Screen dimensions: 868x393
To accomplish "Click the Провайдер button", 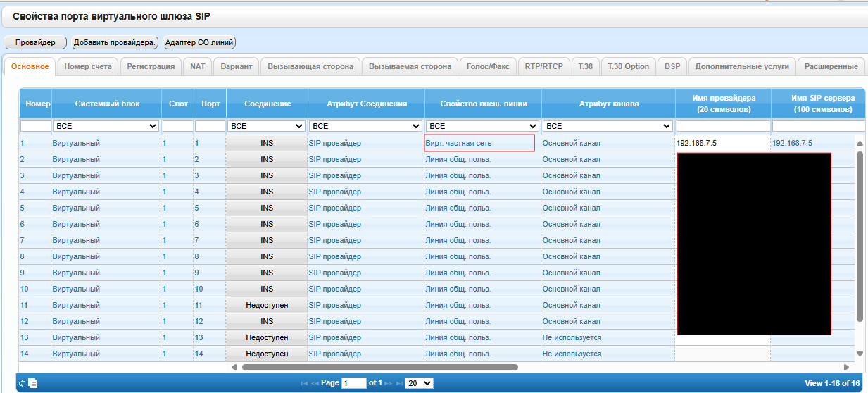I will (35, 42).
